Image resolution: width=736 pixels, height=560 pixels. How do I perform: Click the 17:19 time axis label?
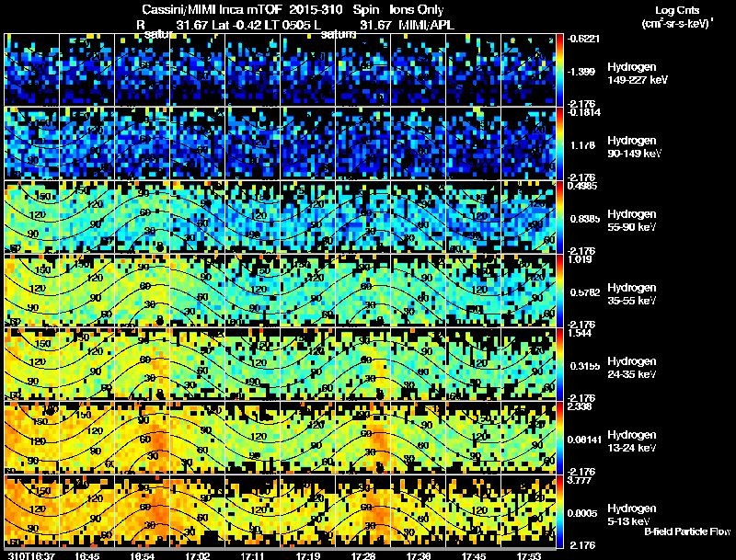[308, 556]
